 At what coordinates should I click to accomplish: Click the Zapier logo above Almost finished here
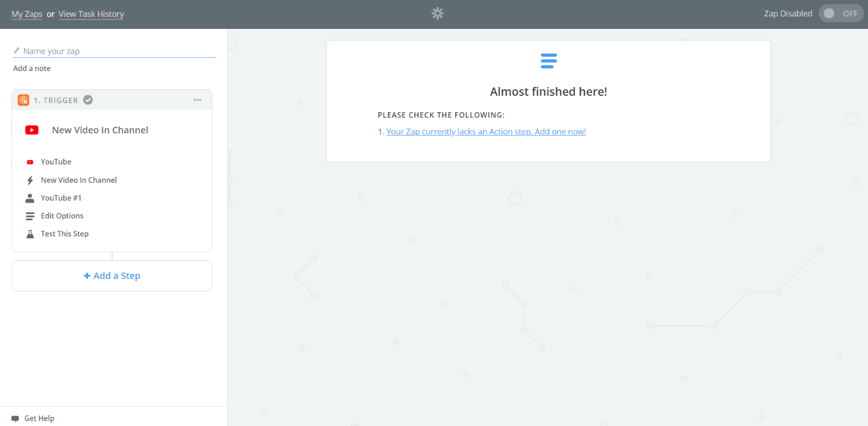pos(548,60)
